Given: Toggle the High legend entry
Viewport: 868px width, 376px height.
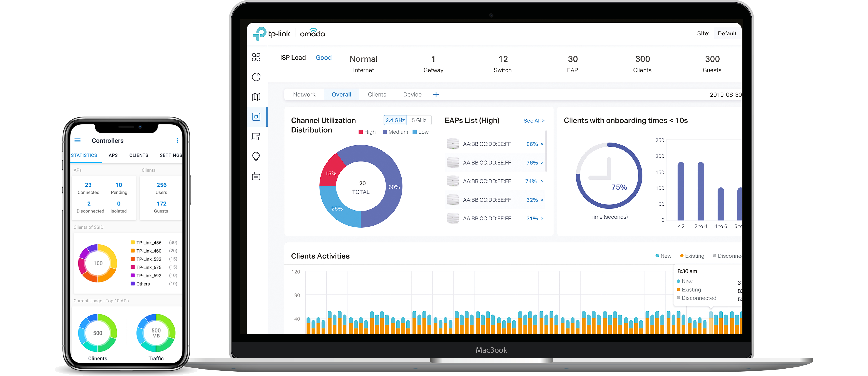Looking at the screenshot, I should [367, 132].
